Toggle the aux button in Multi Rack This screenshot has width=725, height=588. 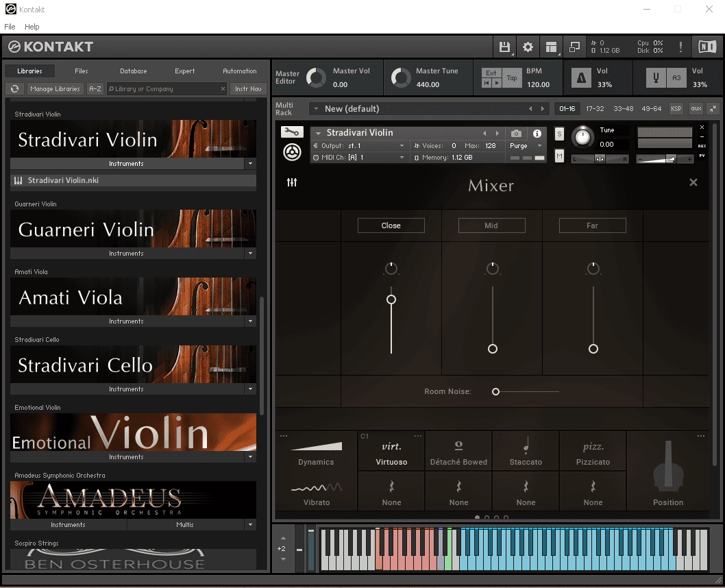(696, 109)
